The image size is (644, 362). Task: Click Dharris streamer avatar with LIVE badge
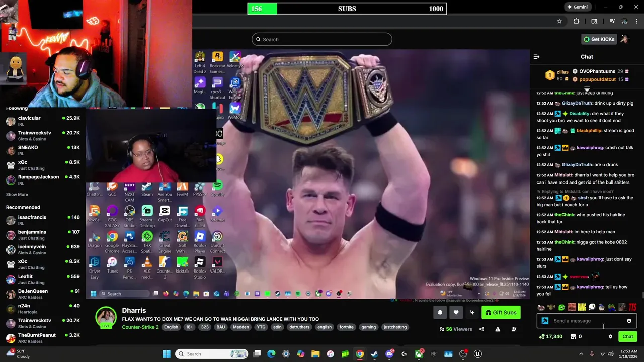[106, 318]
